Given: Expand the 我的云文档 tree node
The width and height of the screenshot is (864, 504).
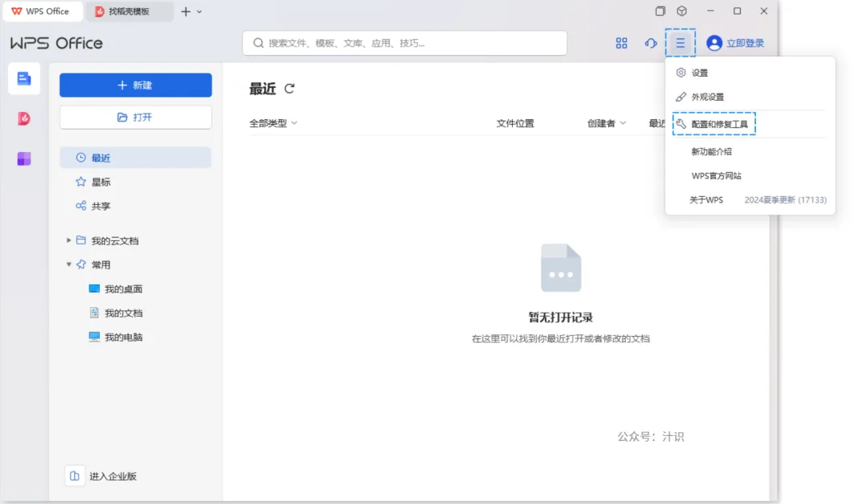Looking at the screenshot, I should click(68, 240).
